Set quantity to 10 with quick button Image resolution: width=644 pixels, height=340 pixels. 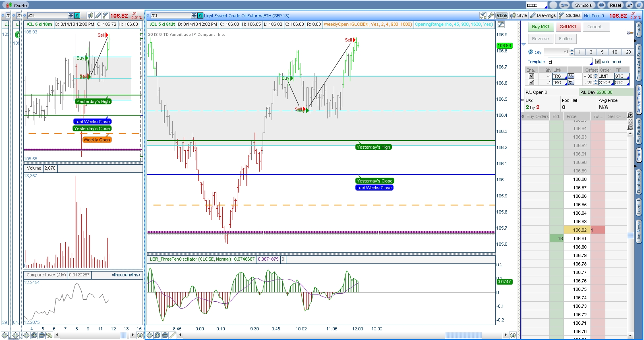[615, 52]
